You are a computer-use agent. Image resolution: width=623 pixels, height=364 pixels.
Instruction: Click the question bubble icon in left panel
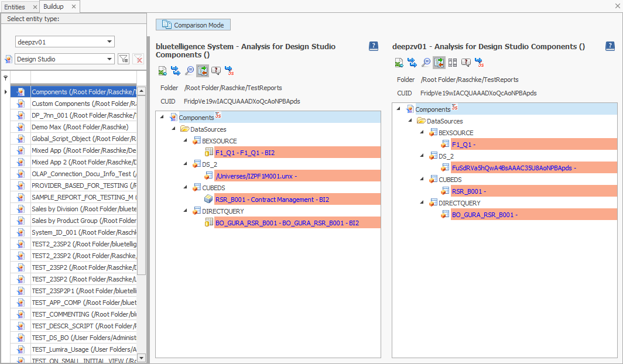[x=216, y=71]
